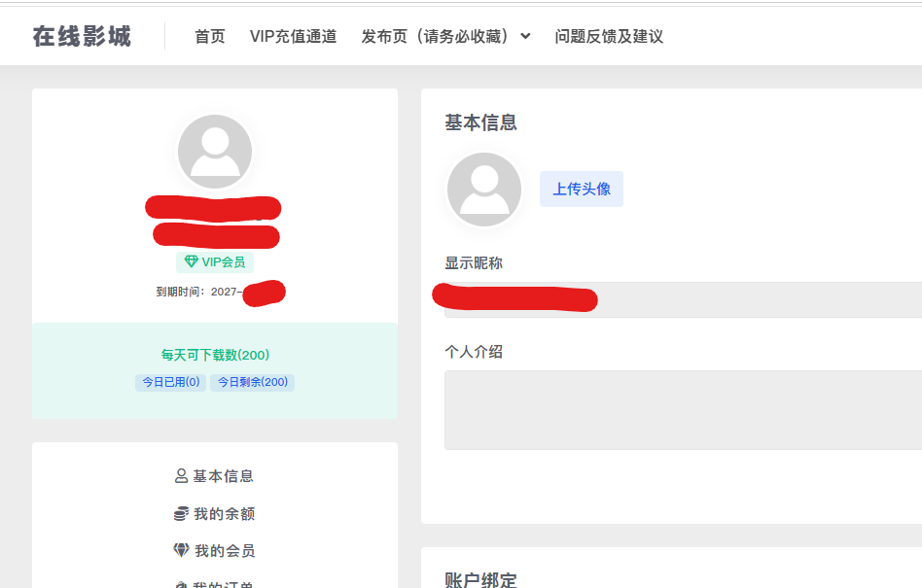Open 我的会员 in the sidebar menu
Image resolution: width=922 pixels, height=588 pixels.
point(215,551)
